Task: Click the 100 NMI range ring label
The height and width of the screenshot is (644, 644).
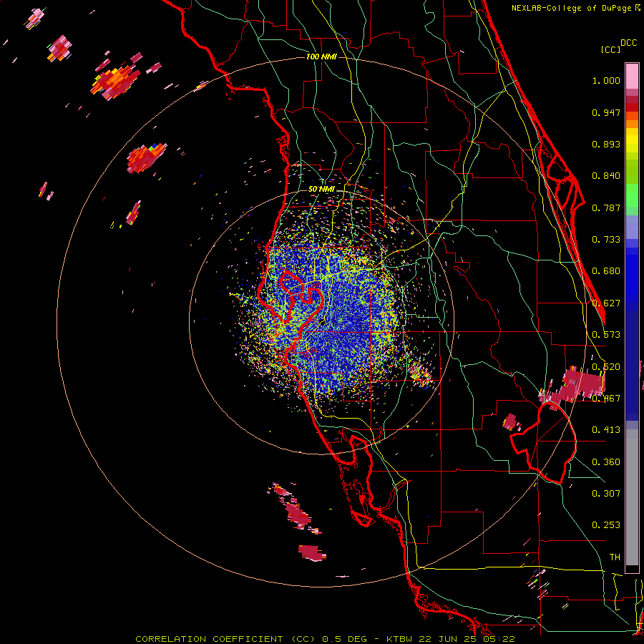Action: coord(321,57)
